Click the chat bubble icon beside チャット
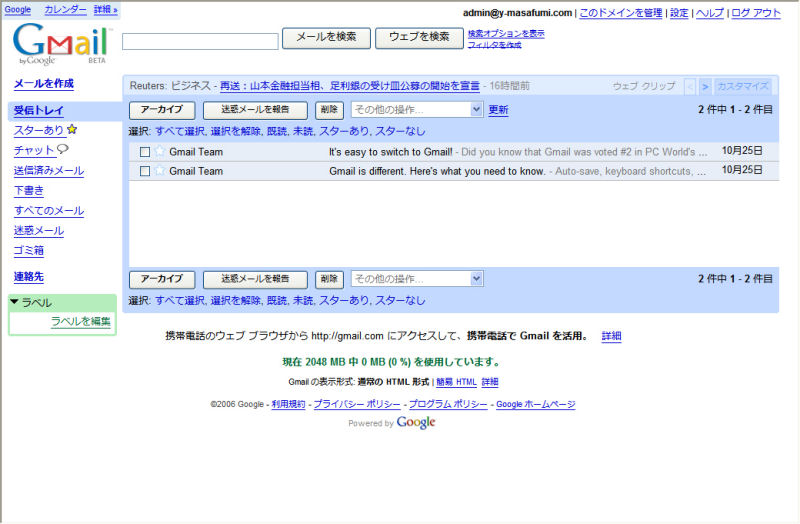The image size is (800, 524). [63, 149]
